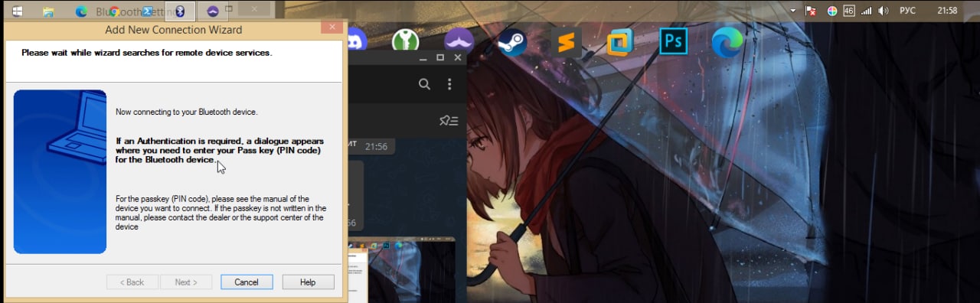Cancel the Add New Connection Wizard
This screenshot has height=303, width=980.
(247, 282)
